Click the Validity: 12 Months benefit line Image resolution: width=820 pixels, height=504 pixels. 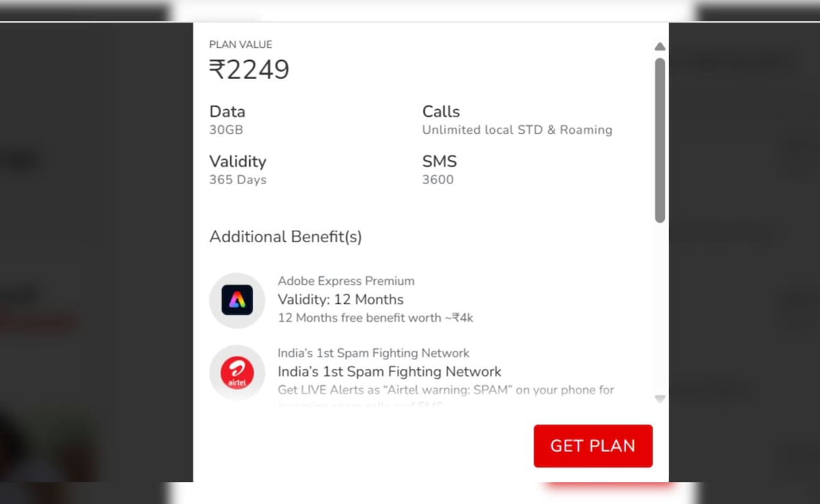[340, 299]
